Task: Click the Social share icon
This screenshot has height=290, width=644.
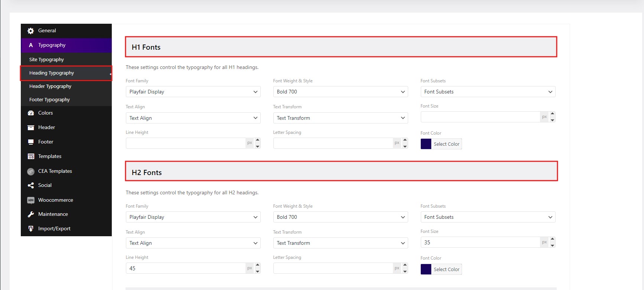Action: pyautogui.click(x=31, y=185)
